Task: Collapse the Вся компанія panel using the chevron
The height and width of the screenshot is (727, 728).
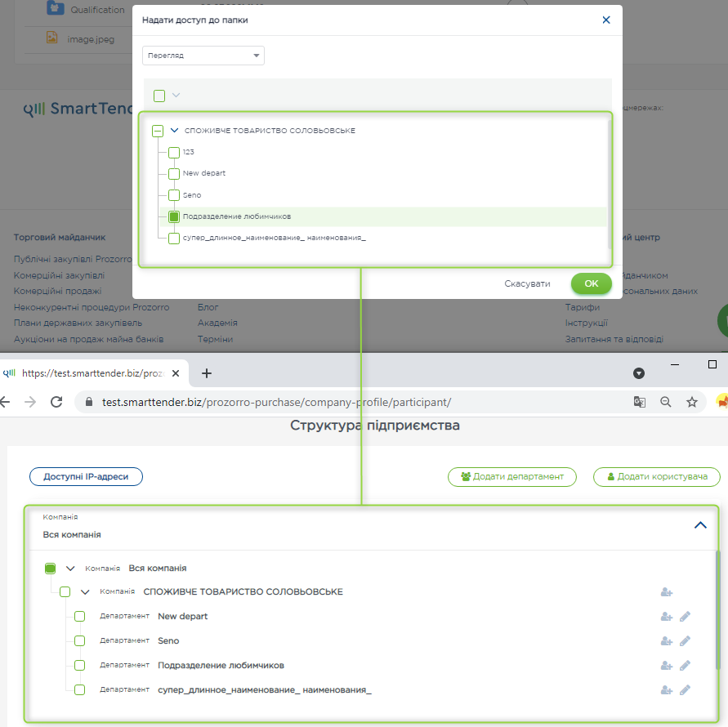Action: [700, 525]
